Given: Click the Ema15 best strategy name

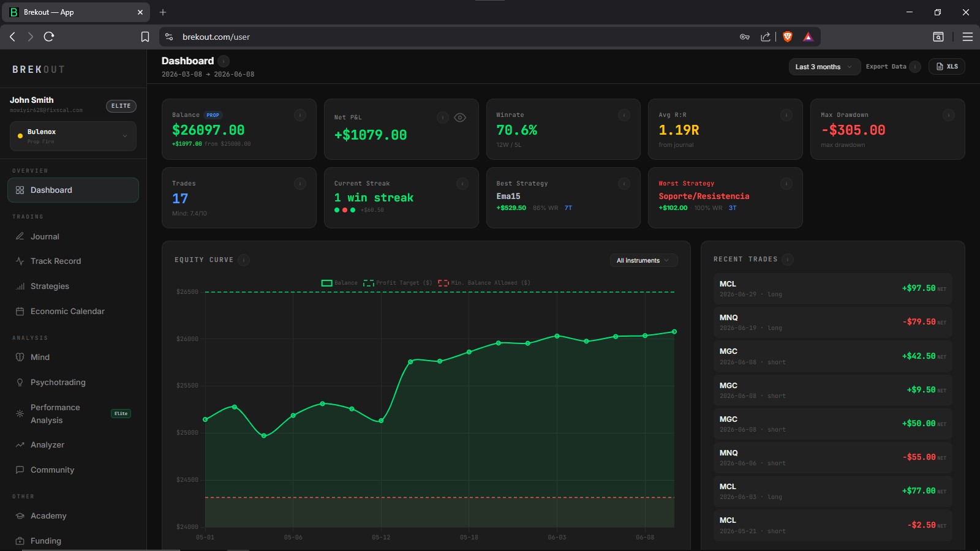Looking at the screenshot, I should pyautogui.click(x=508, y=196).
